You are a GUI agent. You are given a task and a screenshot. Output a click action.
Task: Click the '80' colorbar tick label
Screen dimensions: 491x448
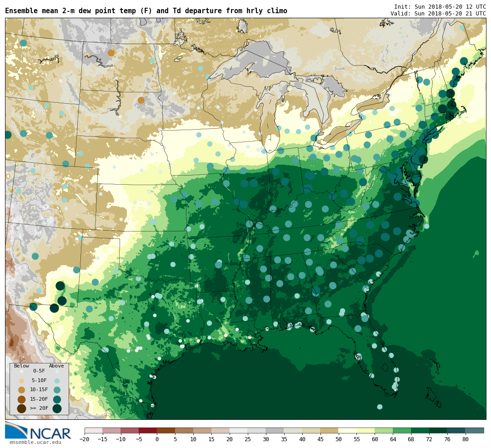[x=466, y=439]
